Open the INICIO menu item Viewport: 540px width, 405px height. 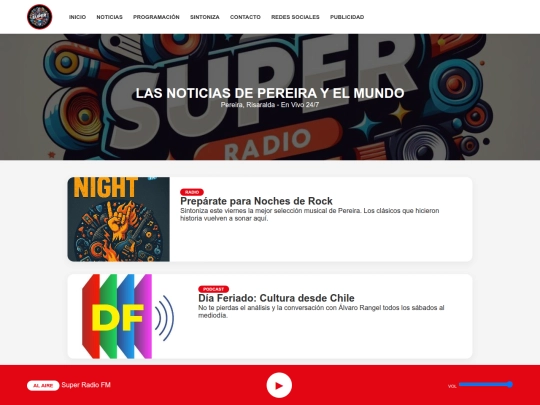(x=77, y=17)
